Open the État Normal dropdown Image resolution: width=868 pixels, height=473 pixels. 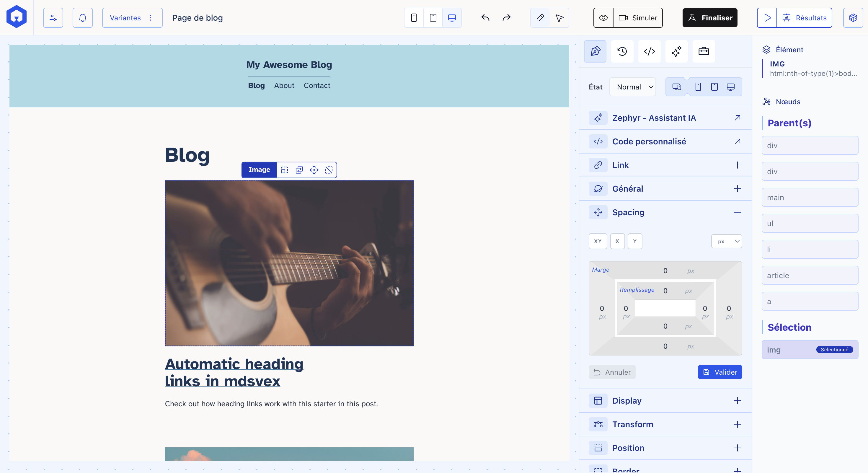pyautogui.click(x=632, y=87)
